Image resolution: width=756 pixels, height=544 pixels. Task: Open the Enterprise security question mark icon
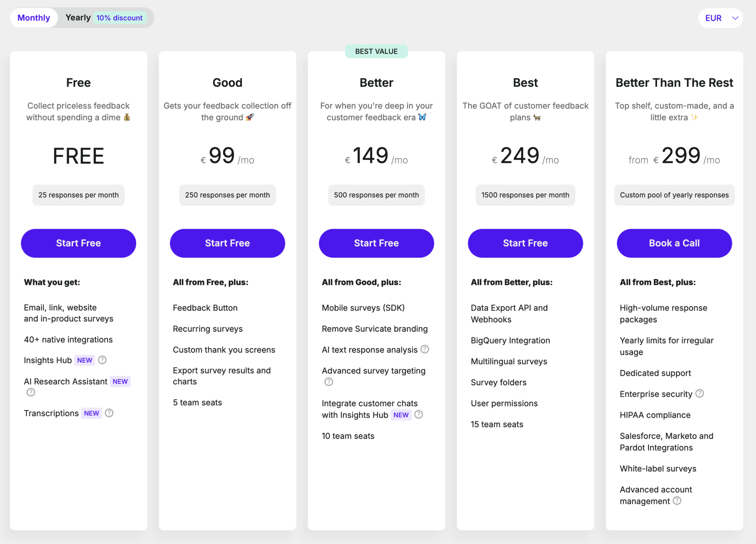coord(700,394)
